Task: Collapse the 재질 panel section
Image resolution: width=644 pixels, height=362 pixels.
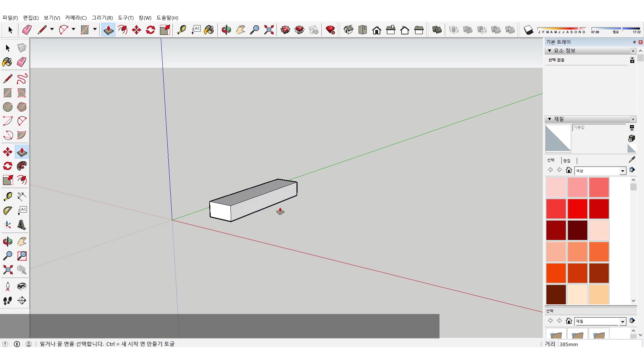Action: tap(549, 119)
